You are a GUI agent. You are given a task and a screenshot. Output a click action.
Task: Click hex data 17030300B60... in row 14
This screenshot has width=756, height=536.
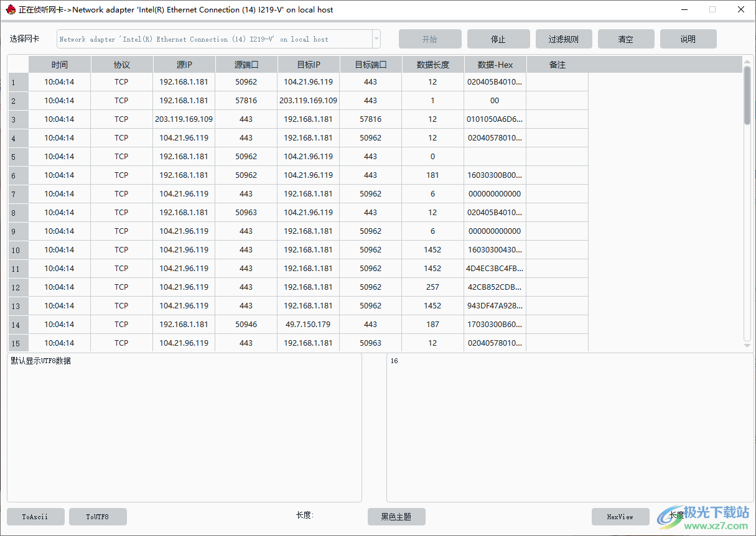[x=495, y=325]
